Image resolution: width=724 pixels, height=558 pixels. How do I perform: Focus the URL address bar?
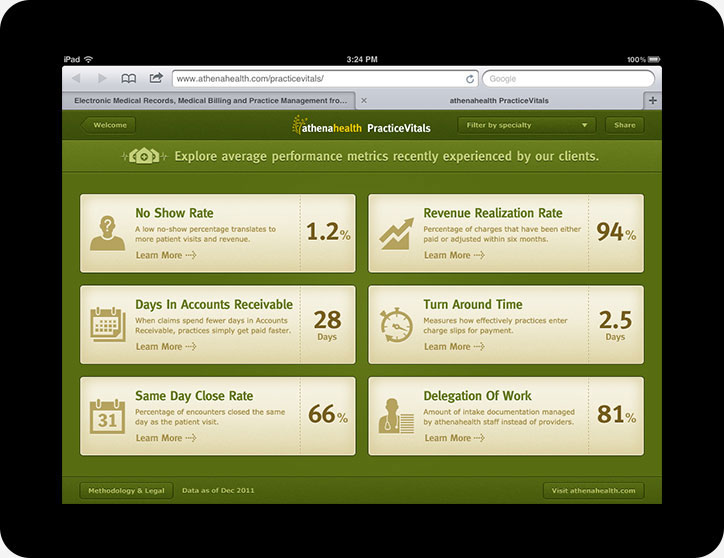[x=326, y=79]
